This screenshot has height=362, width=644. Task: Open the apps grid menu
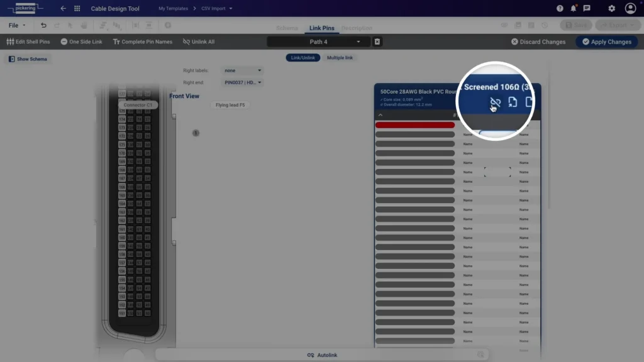click(77, 8)
